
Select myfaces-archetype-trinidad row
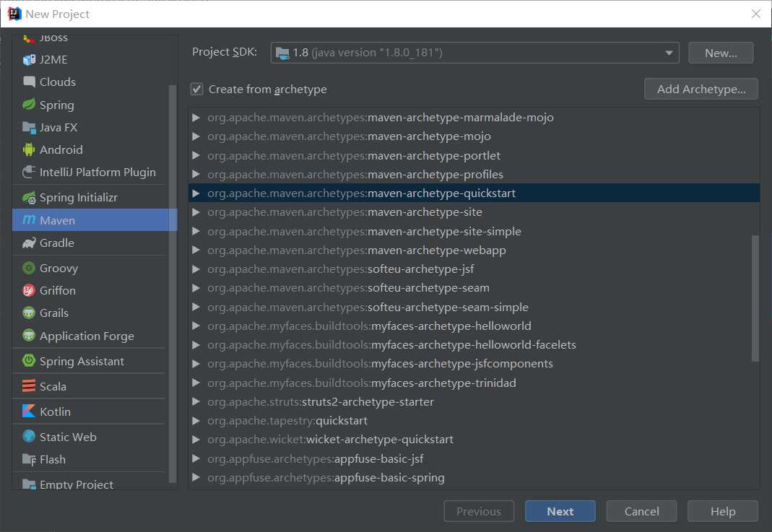474,383
